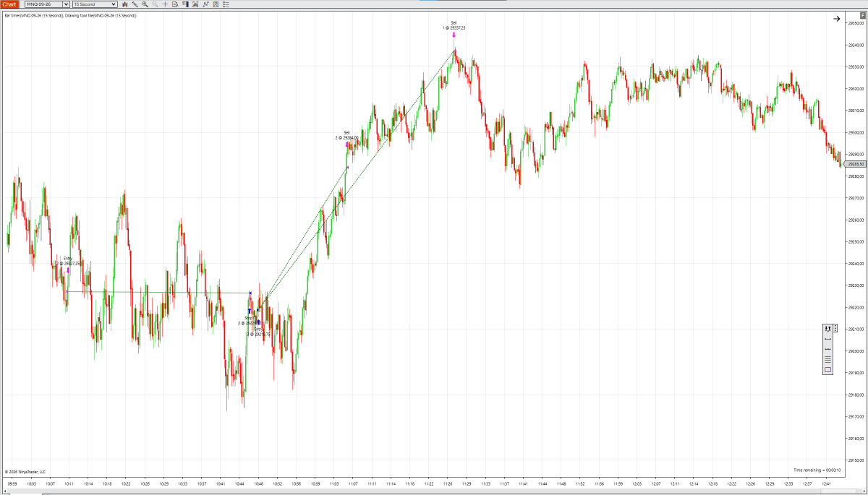Click the 11:29 time axis label
This screenshot has height=495, width=868.
coord(467,483)
